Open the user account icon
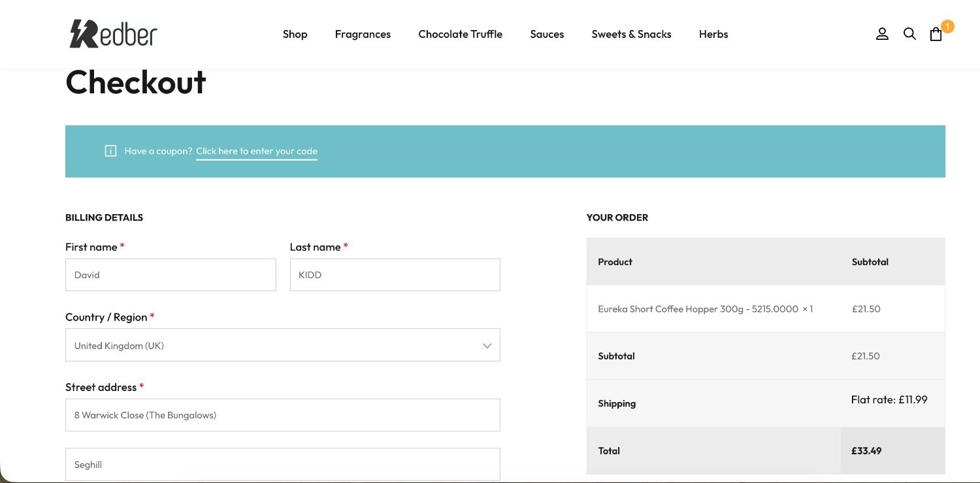 tap(882, 34)
